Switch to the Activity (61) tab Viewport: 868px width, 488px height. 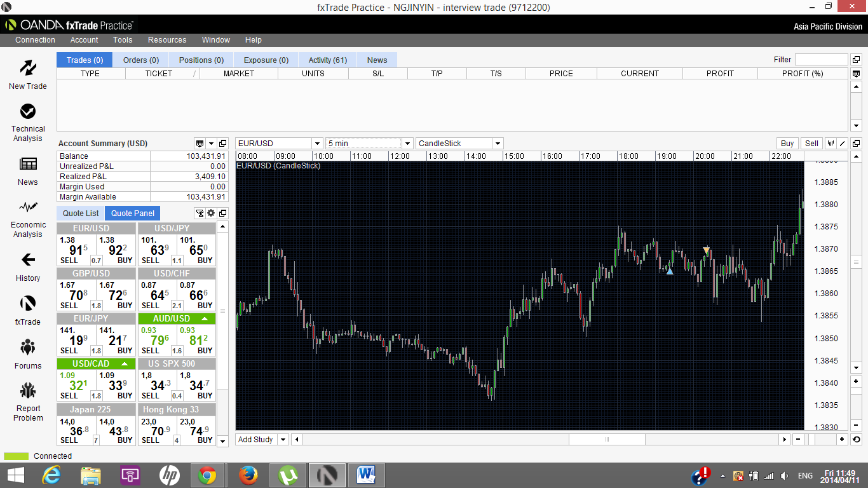click(328, 60)
